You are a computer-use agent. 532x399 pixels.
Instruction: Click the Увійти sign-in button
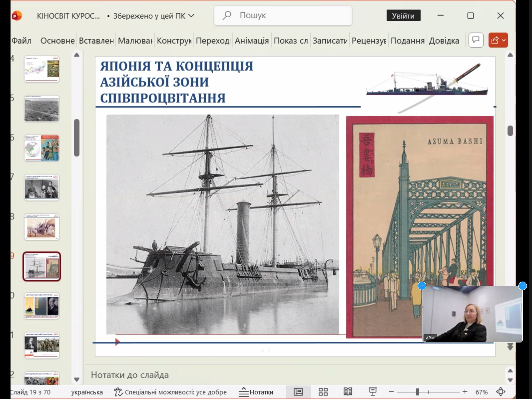coord(403,16)
